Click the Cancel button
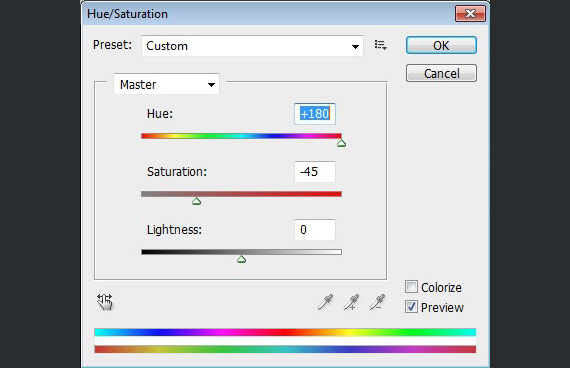The image size is (570, 368). 441,73
